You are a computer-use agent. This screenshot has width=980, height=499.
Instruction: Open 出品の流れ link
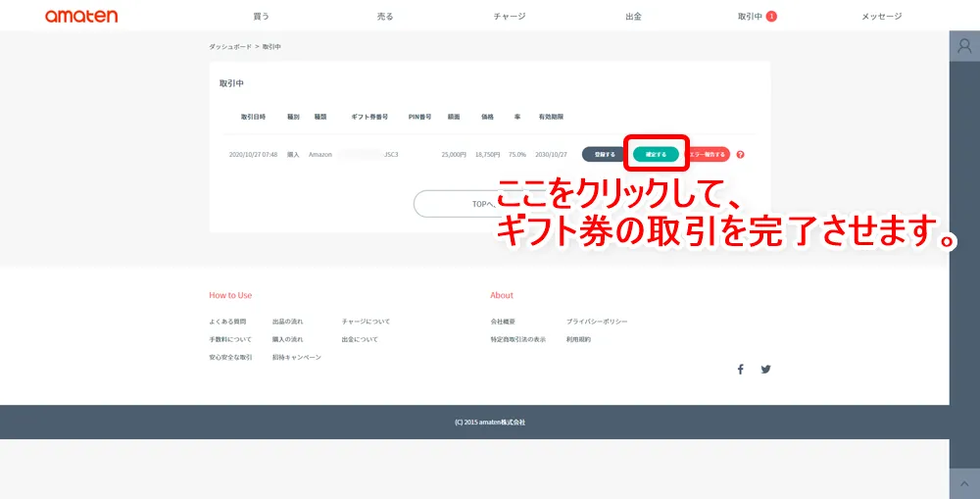pos(287,322)
